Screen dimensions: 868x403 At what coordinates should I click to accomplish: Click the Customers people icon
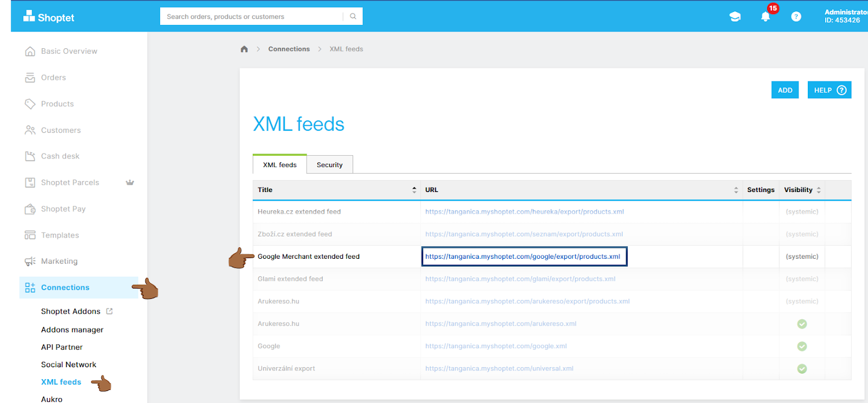pyautogui.click(x=30, y=130)
